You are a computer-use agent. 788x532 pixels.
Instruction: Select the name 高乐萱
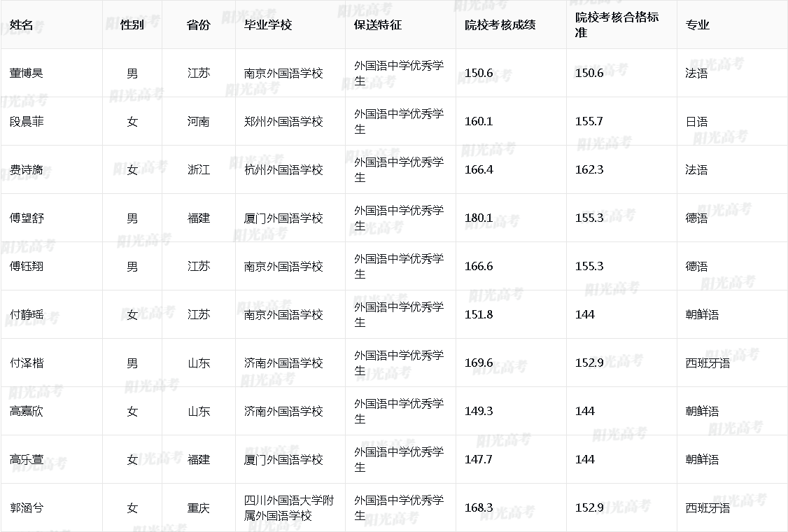(27, 459)
